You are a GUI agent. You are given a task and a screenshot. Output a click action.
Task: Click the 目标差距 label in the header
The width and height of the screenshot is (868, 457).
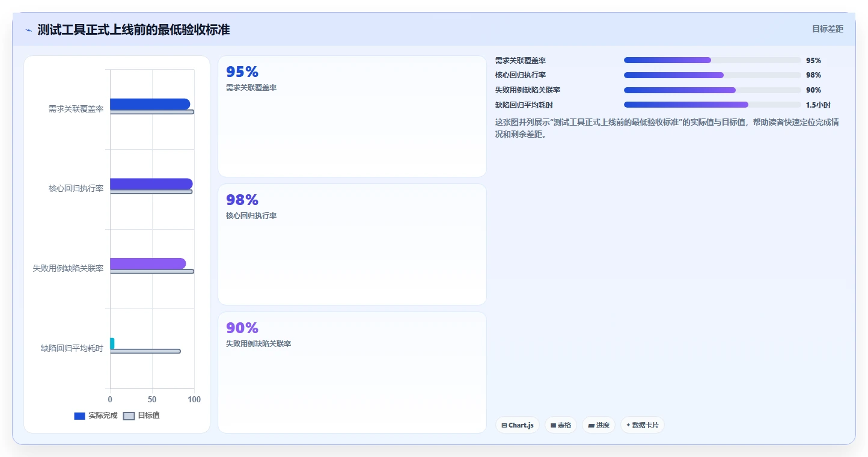[828, 29]
